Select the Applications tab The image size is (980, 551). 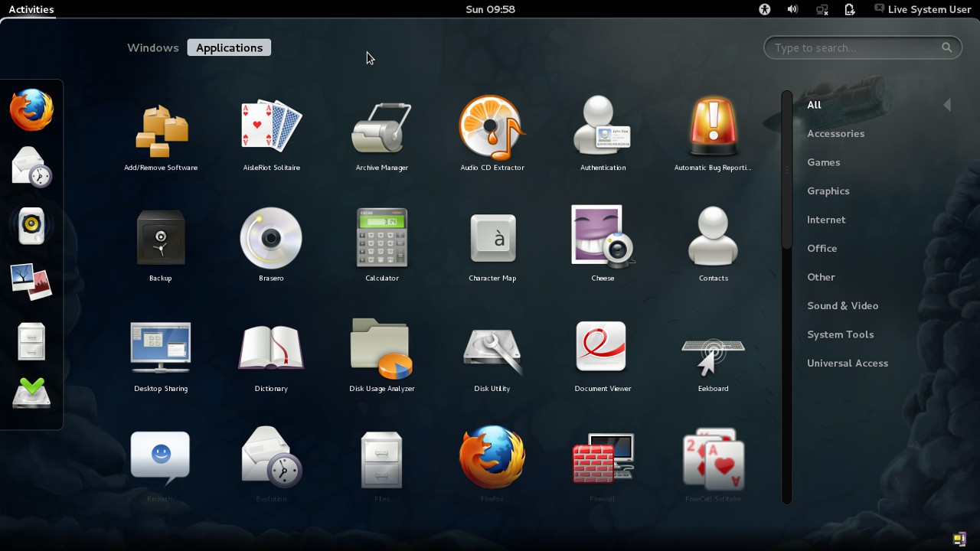(229, 47)
